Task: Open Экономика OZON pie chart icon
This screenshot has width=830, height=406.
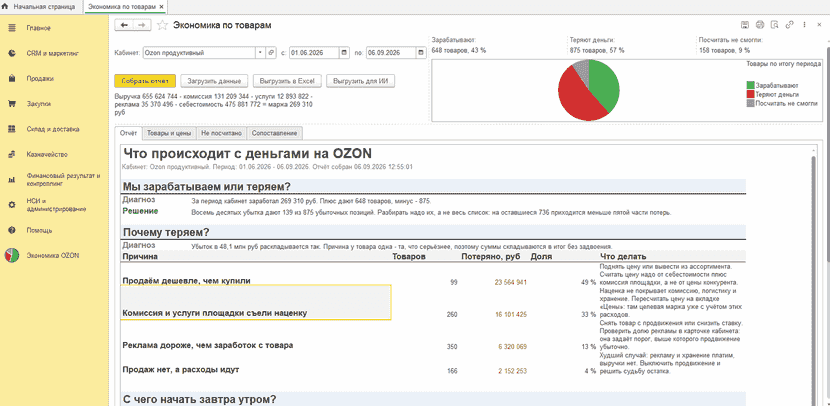Action: (12, 255)
